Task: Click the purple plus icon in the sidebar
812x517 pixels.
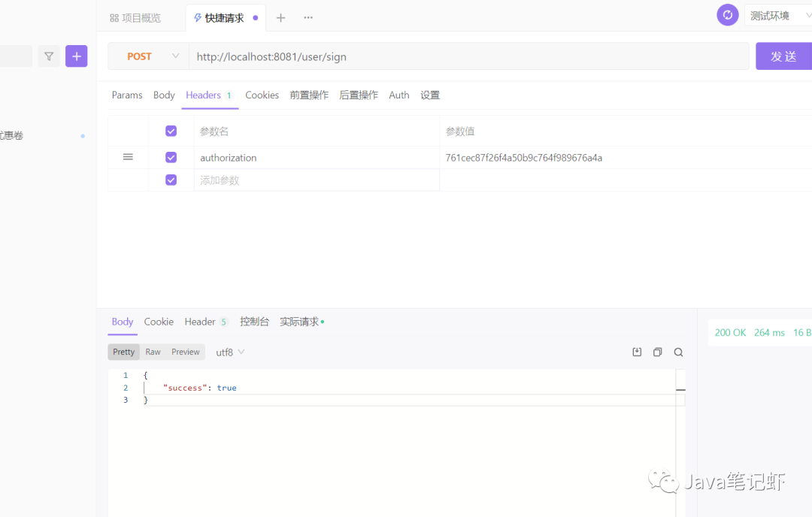Action: coord(76,56)
